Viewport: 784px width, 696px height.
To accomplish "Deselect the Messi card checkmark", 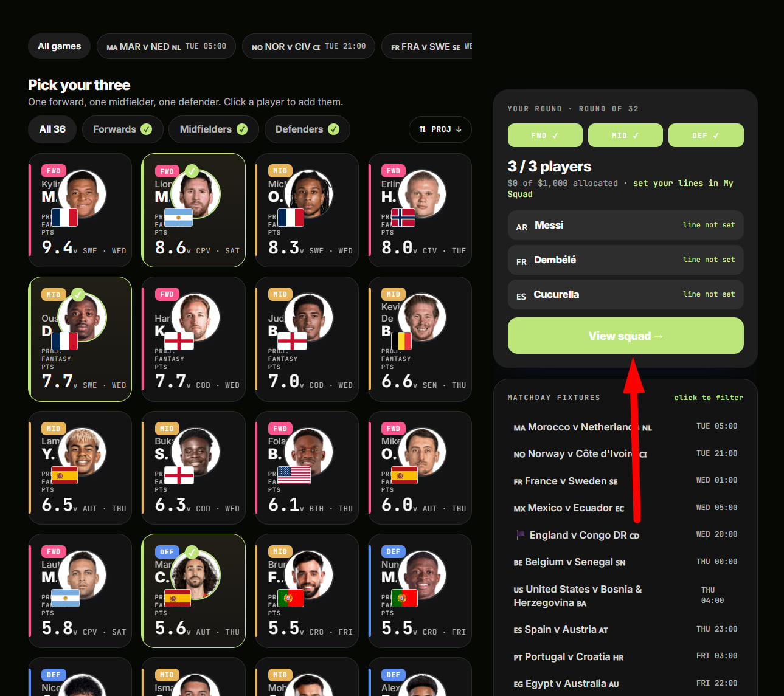I will tap(192, 171).
